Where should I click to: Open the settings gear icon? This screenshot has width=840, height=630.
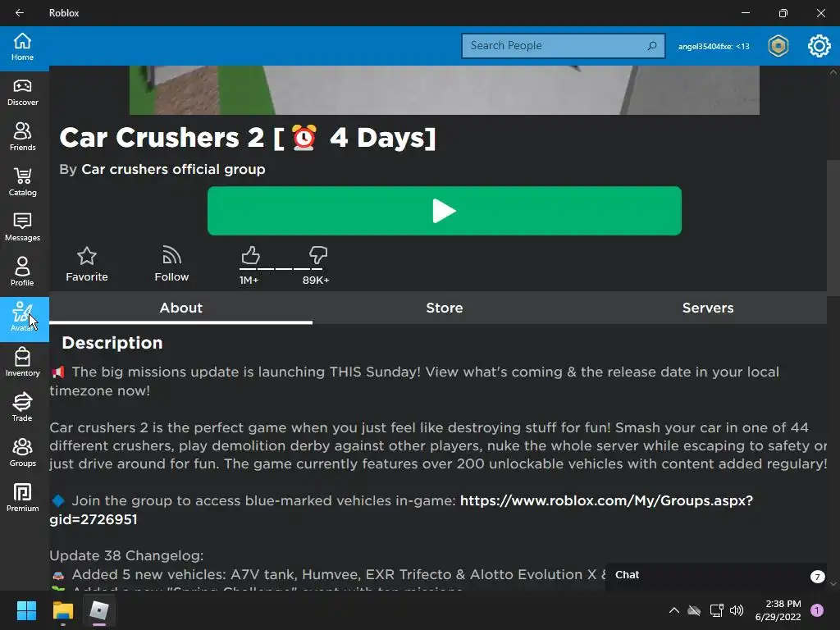click(819, 46)
